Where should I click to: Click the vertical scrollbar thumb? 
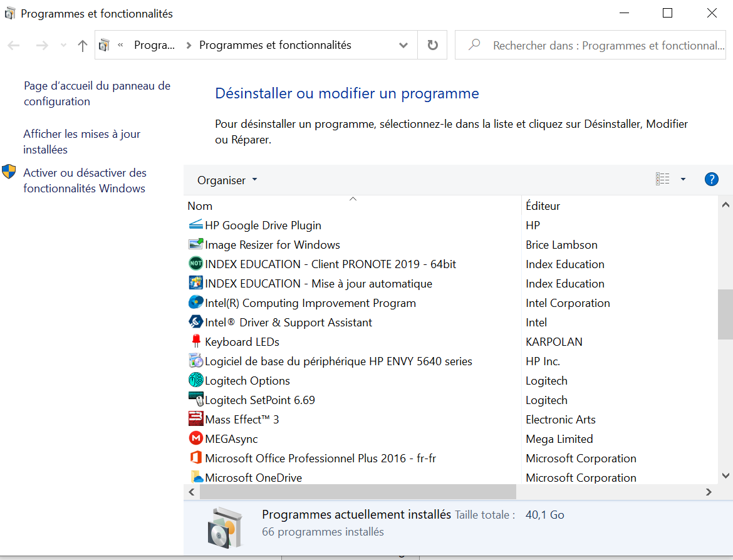(725, 314)
